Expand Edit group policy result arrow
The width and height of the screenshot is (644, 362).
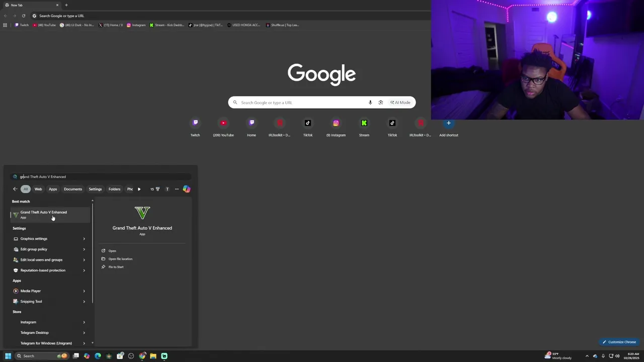(84, 249)
